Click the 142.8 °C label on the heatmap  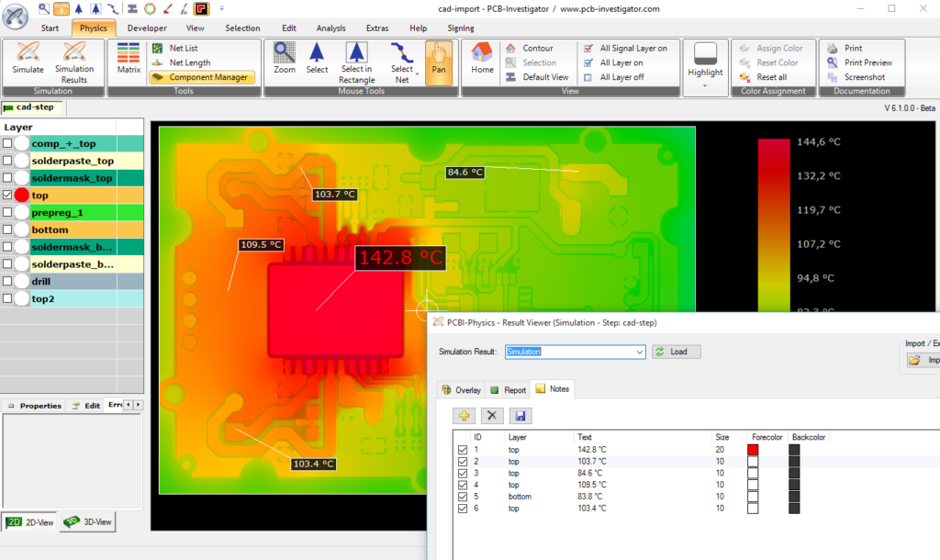[400, 258]
